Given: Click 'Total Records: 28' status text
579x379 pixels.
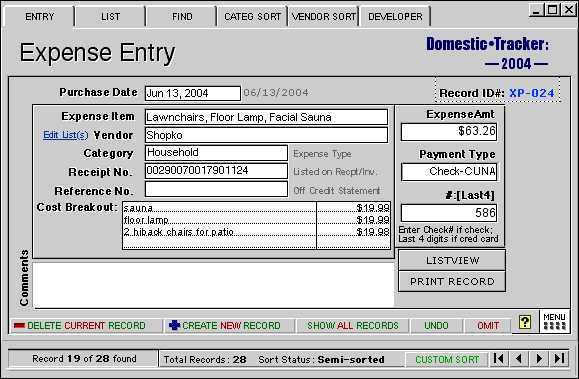Looking at the screenshot, I should (205, 359).
